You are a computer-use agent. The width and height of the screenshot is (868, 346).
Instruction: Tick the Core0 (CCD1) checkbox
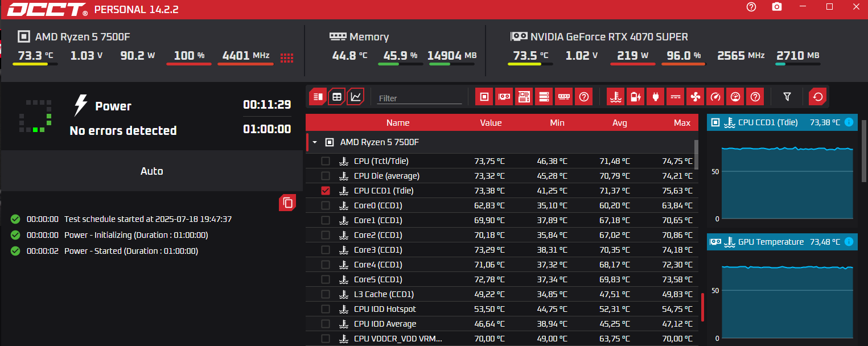[x=326, y=205]
